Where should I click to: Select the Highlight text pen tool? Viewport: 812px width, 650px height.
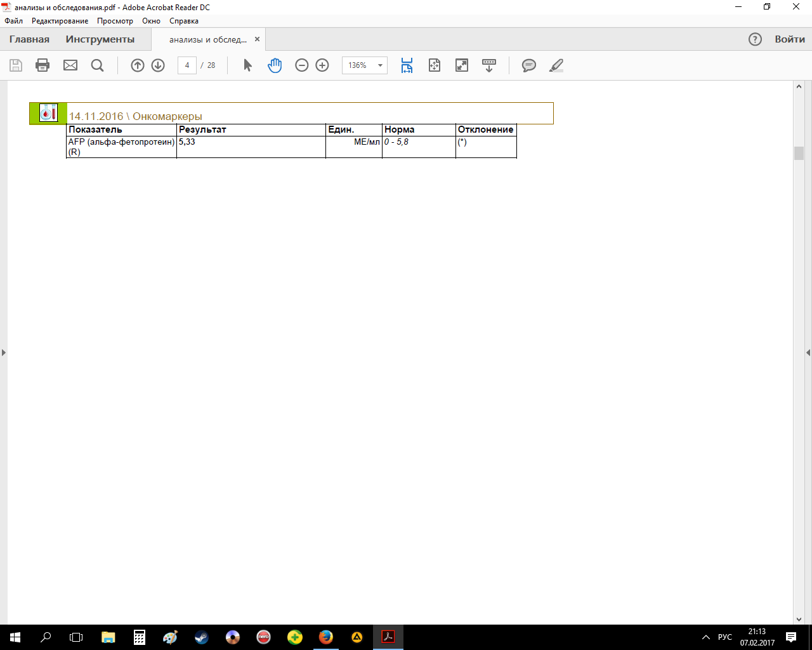556,65
